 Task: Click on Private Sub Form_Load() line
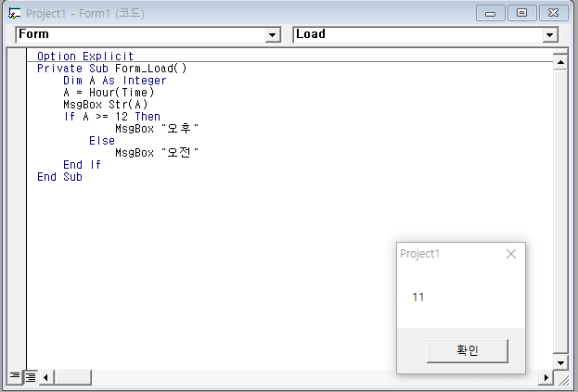point(112,69)
